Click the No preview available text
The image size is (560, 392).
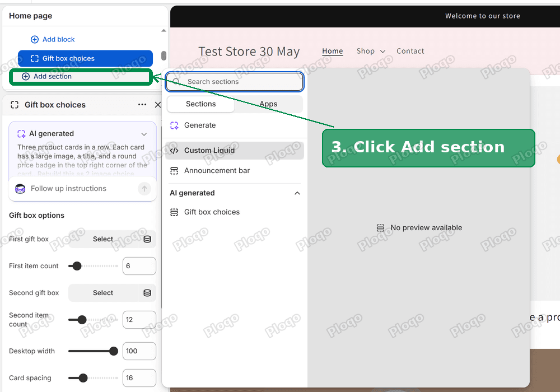(x=426, y=228)
